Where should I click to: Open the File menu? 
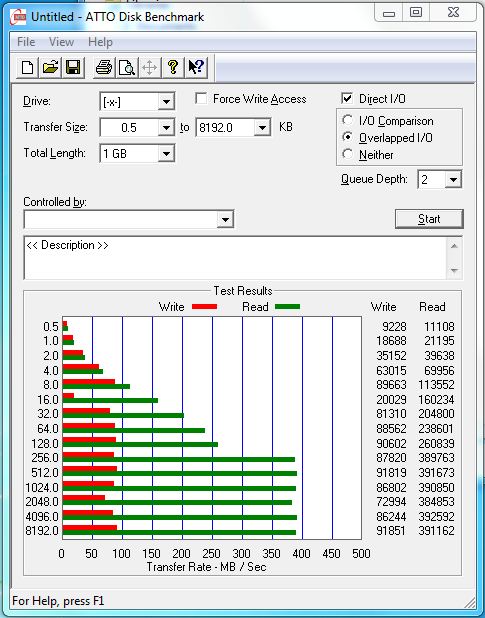[26, 42]
